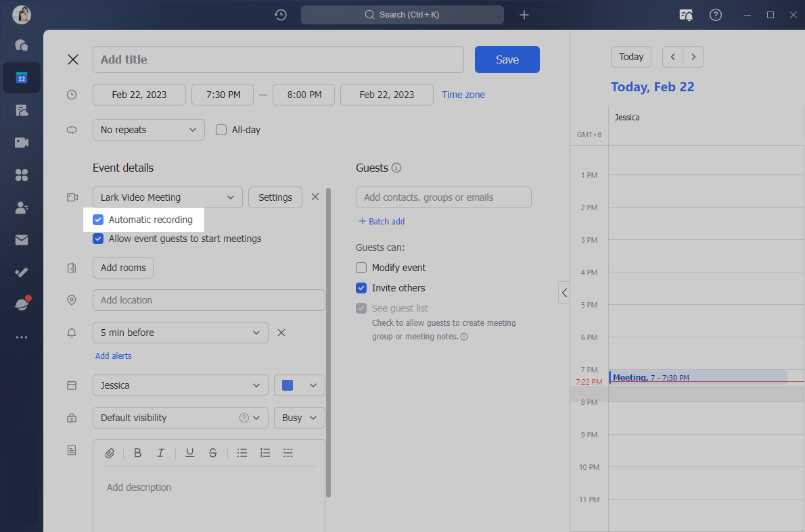Open the Busy status dropdown
805x532 pixels.
299,418
